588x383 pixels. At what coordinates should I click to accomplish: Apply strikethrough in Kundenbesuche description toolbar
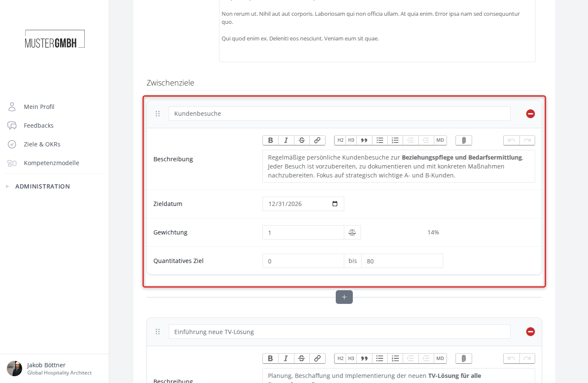pos(302,140)
